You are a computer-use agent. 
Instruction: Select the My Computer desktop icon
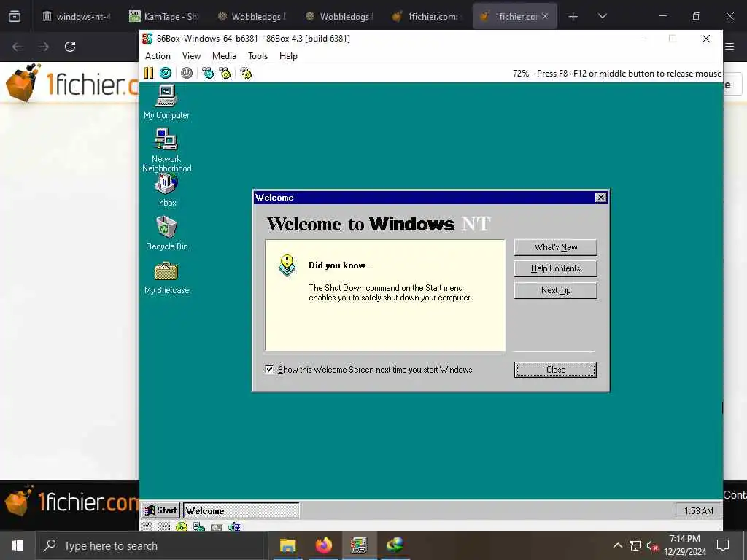coord(166,102)
